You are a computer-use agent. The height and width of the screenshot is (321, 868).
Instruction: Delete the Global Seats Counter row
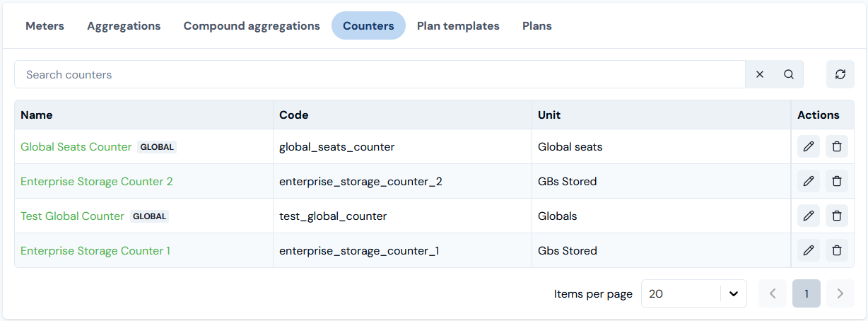[837, 146]
